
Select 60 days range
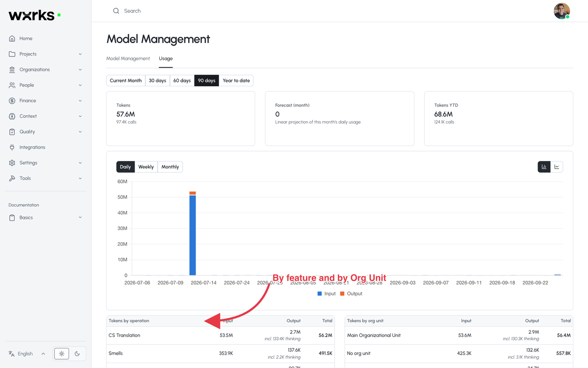click(182, 80)
